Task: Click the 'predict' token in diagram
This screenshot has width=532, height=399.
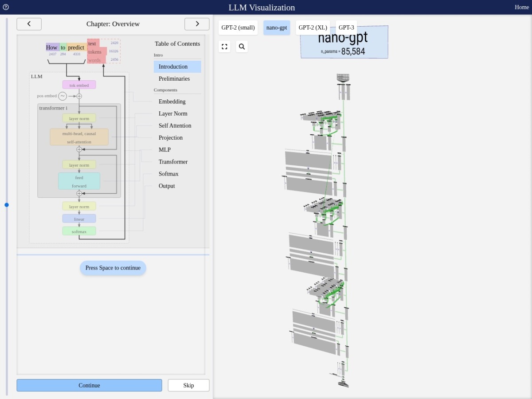Action: click(x=76, y=47)
